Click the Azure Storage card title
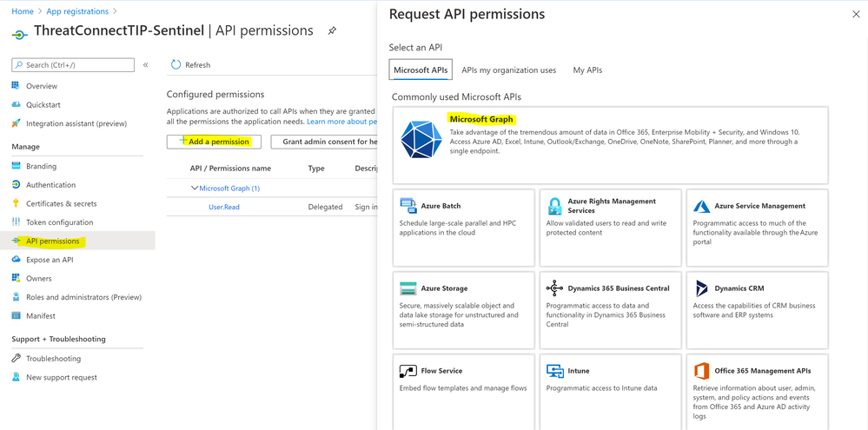Image resolution: width=868 pixels, height=430 pixels. [x=444, y=288]
